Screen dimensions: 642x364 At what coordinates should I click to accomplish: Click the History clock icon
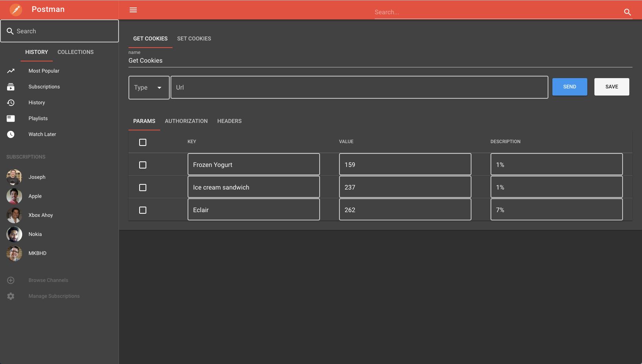(11, 103)
